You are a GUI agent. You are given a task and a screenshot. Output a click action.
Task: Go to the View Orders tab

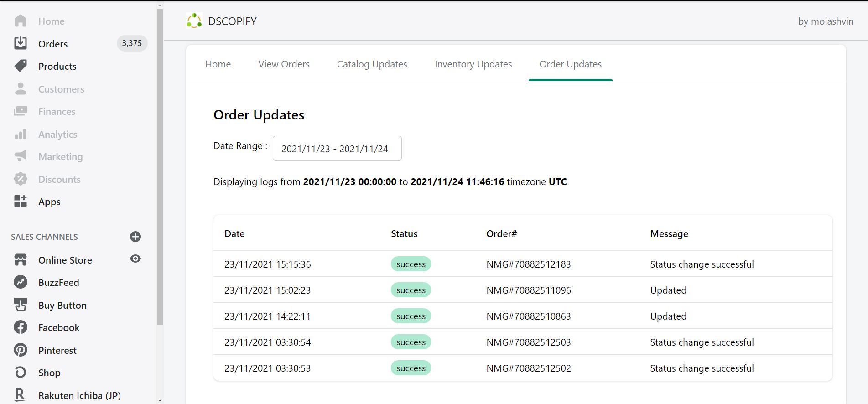[284, 64]
